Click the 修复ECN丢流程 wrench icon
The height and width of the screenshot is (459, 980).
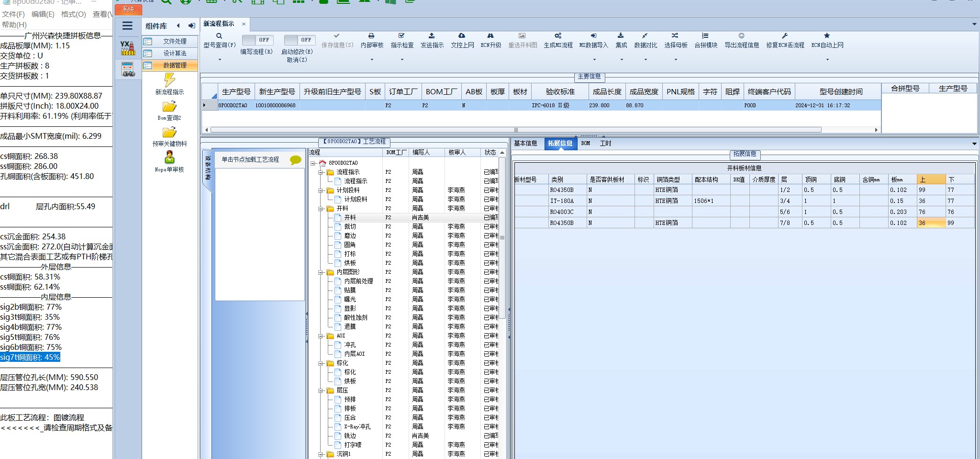[x=785, y=36]
